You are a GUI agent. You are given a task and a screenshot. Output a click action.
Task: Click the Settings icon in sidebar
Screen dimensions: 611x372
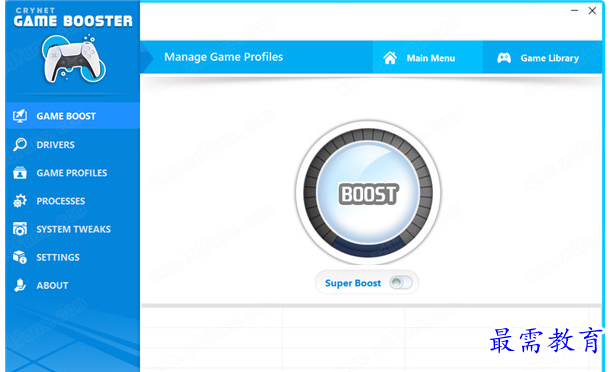(x=20, y=257)
